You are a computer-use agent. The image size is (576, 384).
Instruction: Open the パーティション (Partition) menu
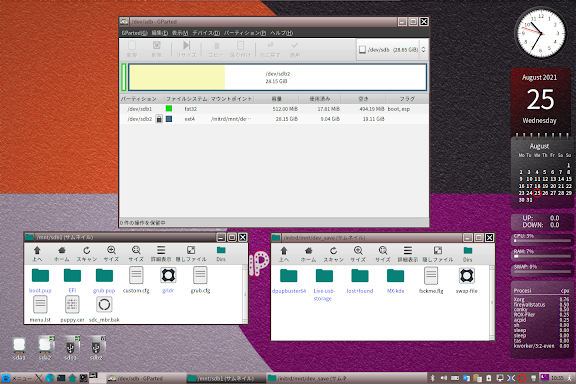[245, 33]
